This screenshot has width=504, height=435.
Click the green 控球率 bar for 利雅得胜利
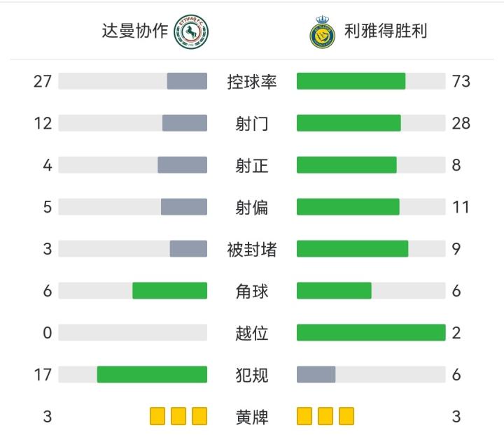pyautogui.click(x=351, y=81)
